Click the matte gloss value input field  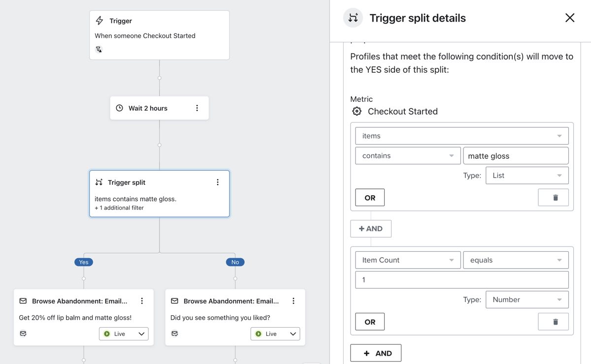click(x=516, y=155)
